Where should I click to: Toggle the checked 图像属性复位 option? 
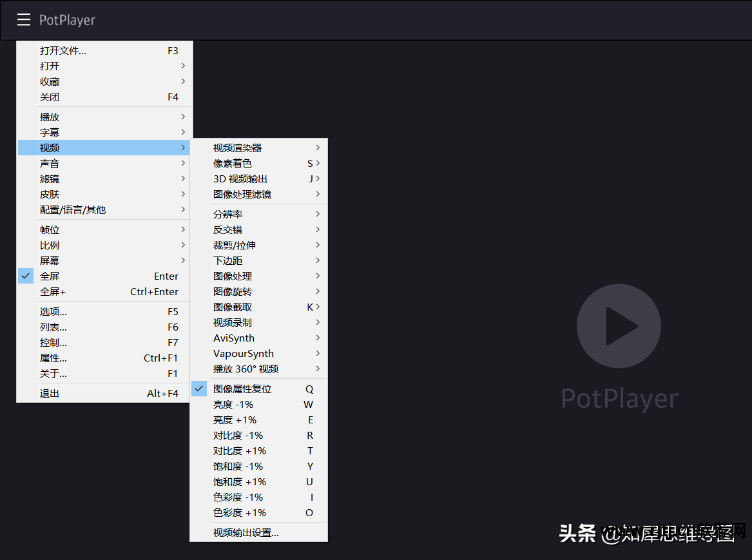[258, 389]
